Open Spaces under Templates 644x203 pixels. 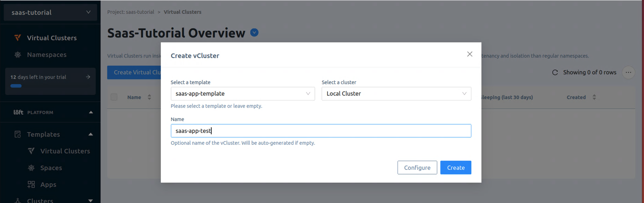tap(51, 168)
